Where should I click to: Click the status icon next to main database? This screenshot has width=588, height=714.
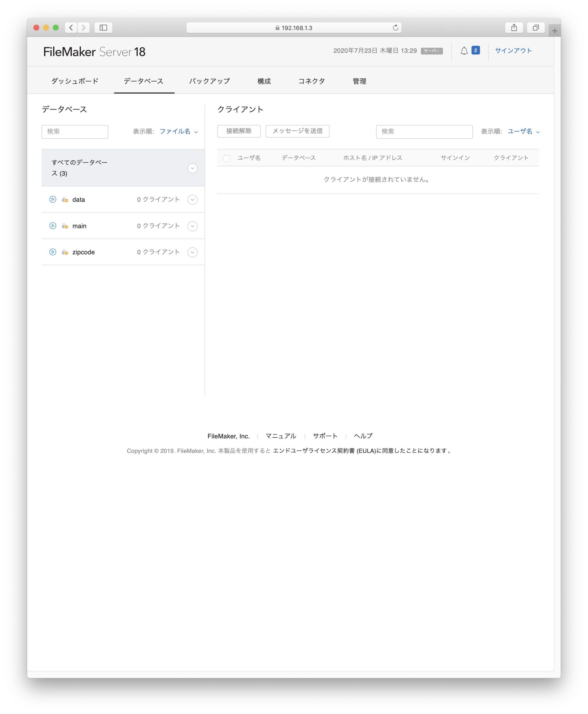coord(53,226)
